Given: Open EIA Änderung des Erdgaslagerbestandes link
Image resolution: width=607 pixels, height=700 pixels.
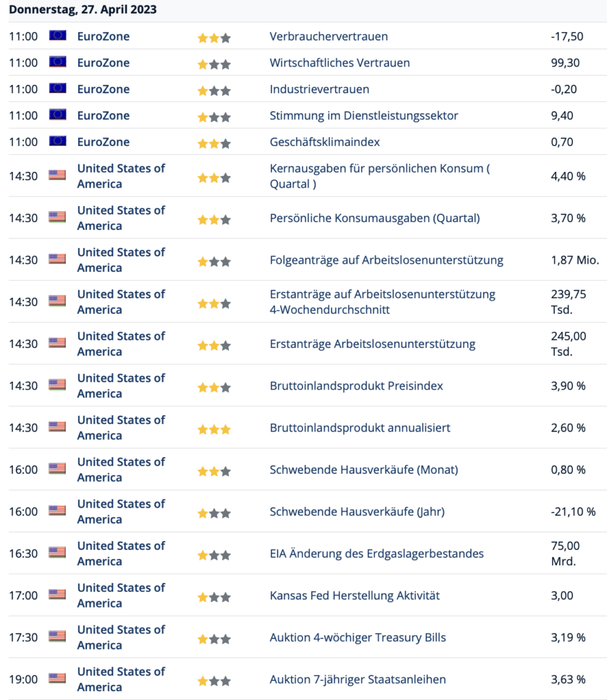Looking at the screenshot, I should 377,554.
